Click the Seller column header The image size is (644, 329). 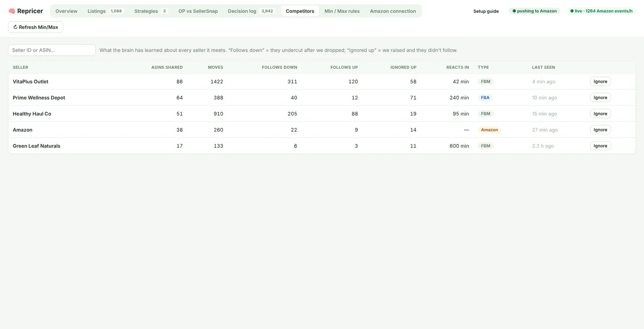tap(21, 67)
